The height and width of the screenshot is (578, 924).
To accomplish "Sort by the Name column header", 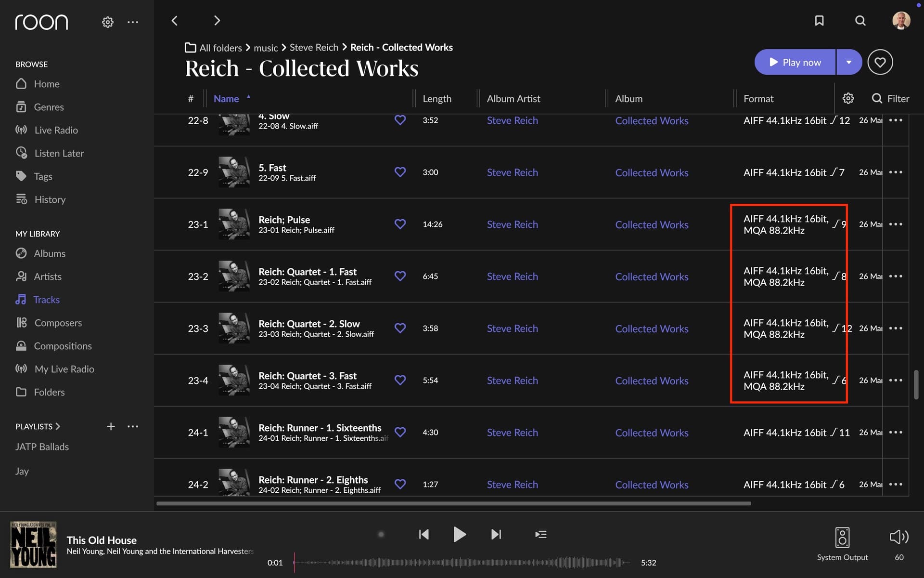I will [x=226, y=98].
